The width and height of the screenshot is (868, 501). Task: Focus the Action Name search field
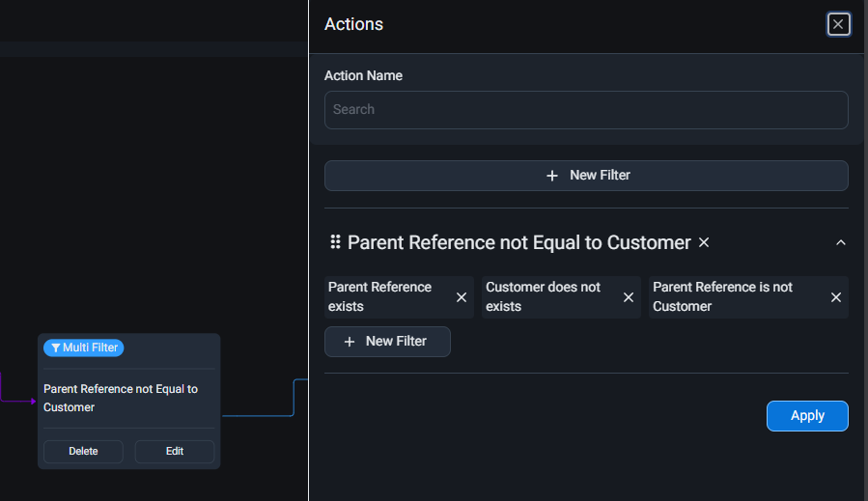(x=586, y=110)
